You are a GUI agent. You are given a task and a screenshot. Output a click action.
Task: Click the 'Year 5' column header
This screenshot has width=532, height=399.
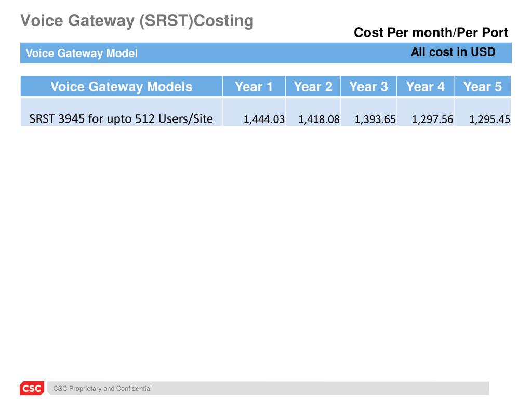[x=483, y=87]
